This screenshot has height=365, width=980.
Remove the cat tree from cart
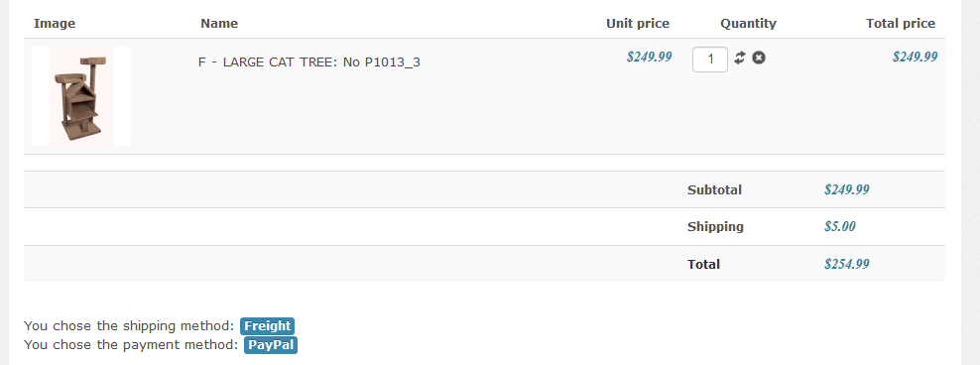click(x=759, y=58)
